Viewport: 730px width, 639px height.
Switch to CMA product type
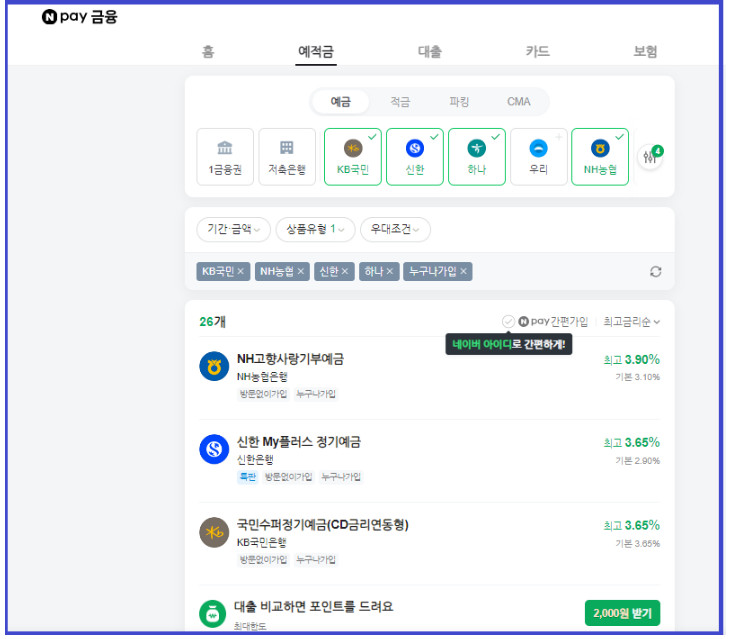519,101
